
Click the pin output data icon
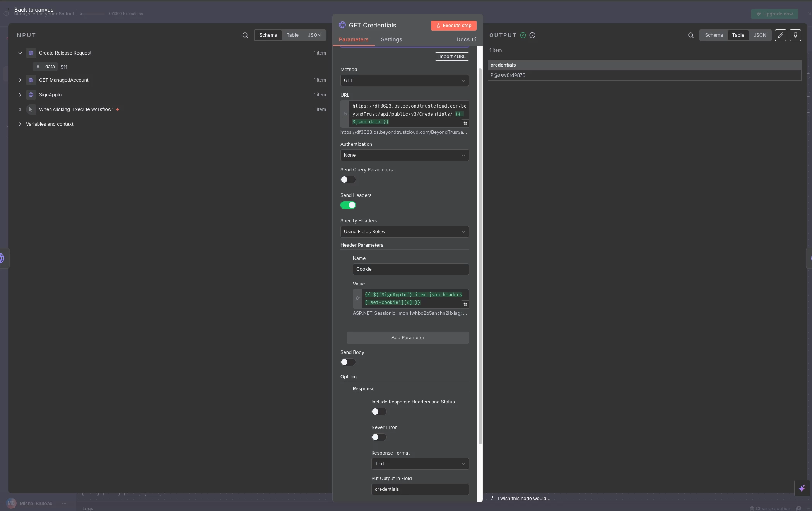pos(795,35)
